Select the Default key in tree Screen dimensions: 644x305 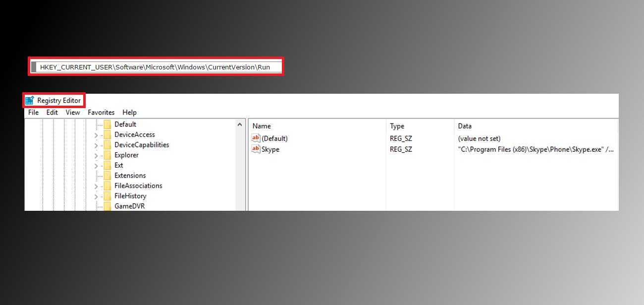125,124
